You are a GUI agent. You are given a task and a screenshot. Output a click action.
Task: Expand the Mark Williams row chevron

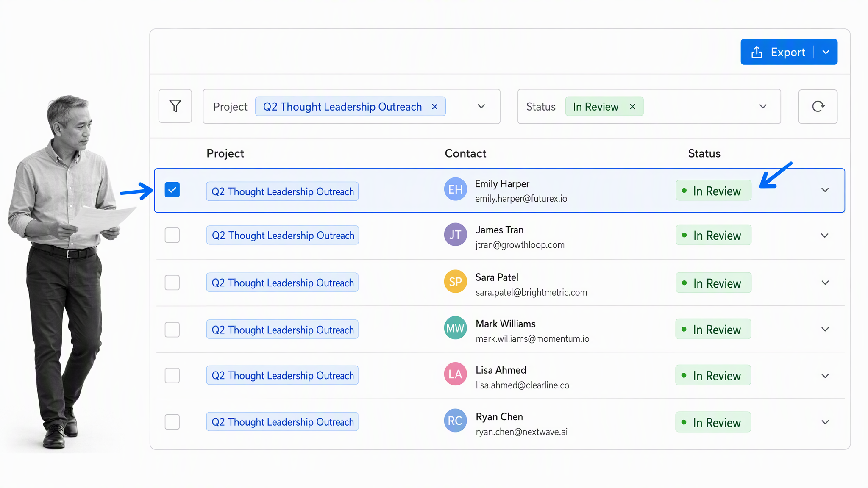click(x=825, y=329)
